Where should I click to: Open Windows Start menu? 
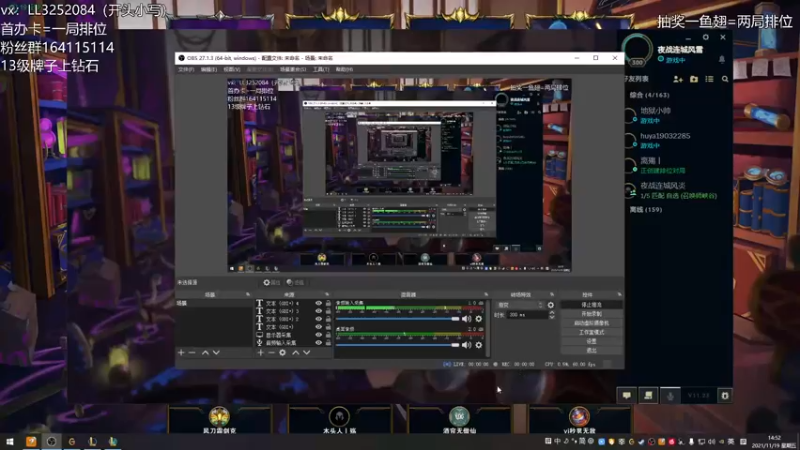[x=10, y=441]
